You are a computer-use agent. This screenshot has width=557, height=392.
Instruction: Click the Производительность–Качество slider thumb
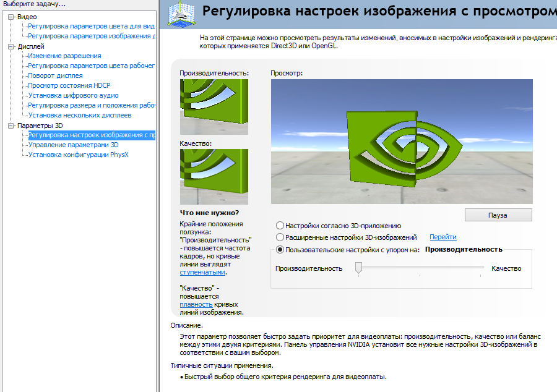click(x=358, y=268)
